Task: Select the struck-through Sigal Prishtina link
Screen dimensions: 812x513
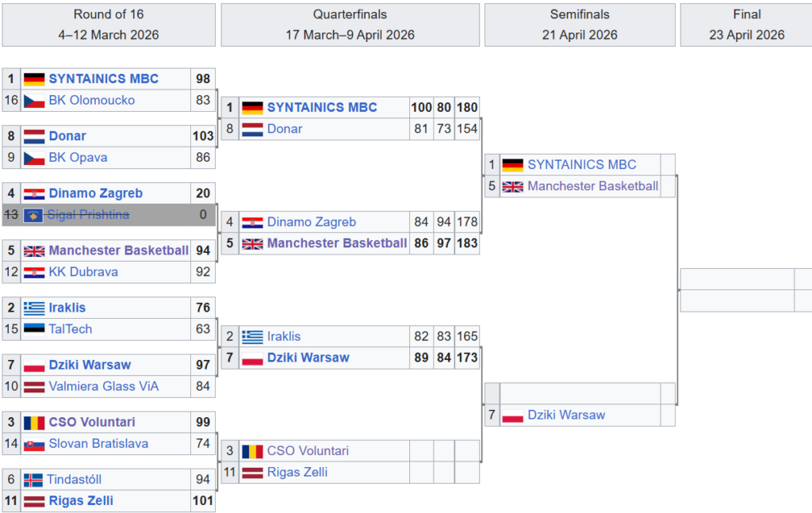Action: pyautogui.click(x=89, y=215)
